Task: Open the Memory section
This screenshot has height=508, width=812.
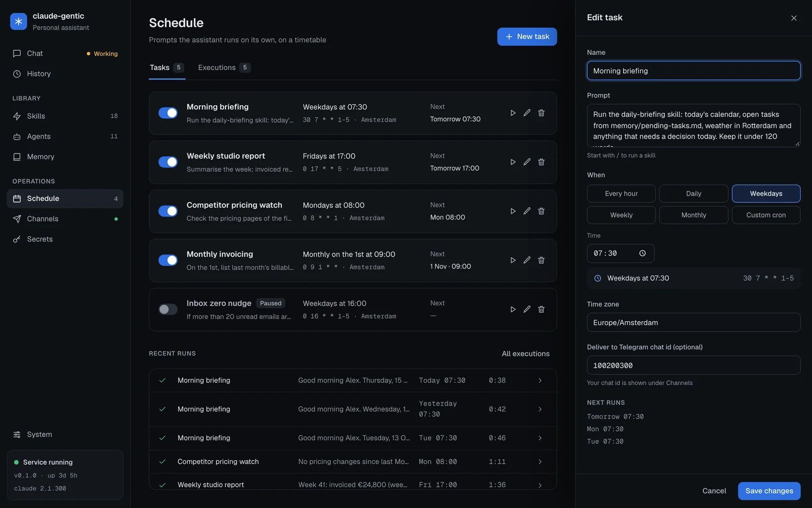Action: pos(65,156)
